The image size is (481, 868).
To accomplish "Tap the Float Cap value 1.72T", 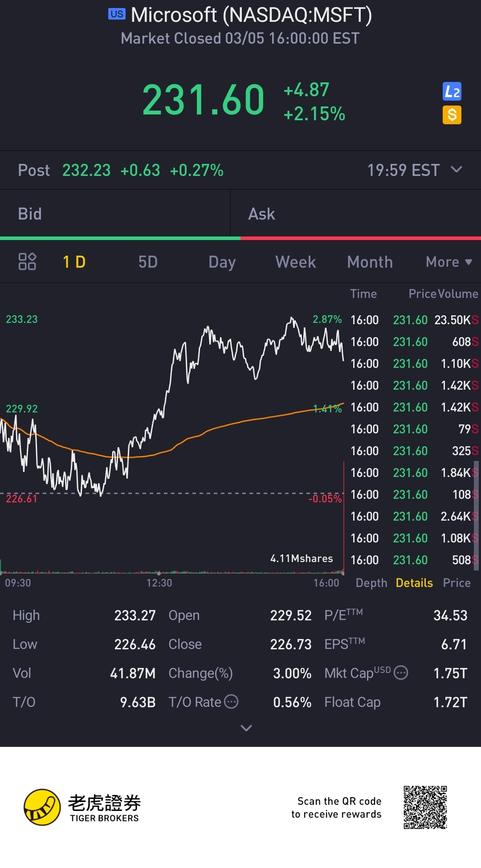I will [450, 702].
